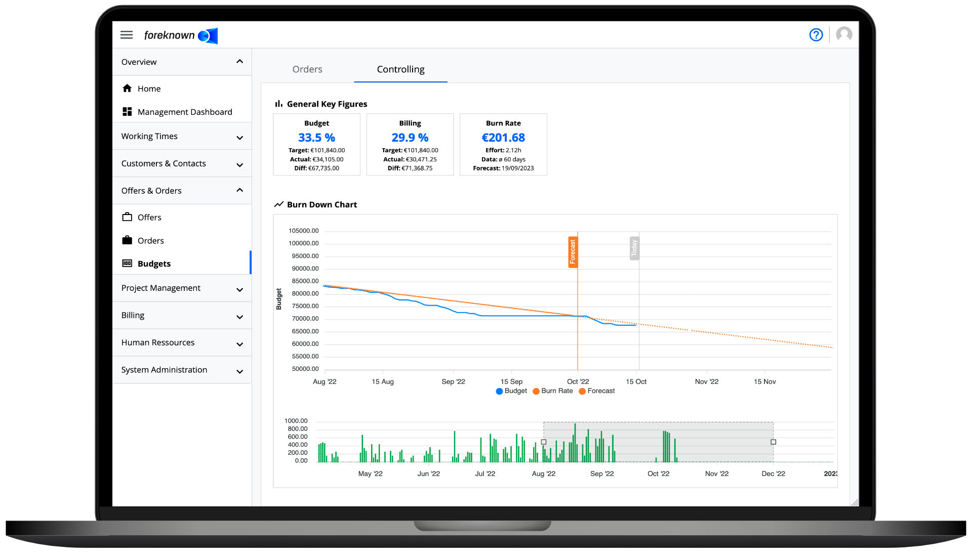Screen dimensions: 972x560
Task: Click the Budget Diff €67,735.00 line
Action: (316, 168)
